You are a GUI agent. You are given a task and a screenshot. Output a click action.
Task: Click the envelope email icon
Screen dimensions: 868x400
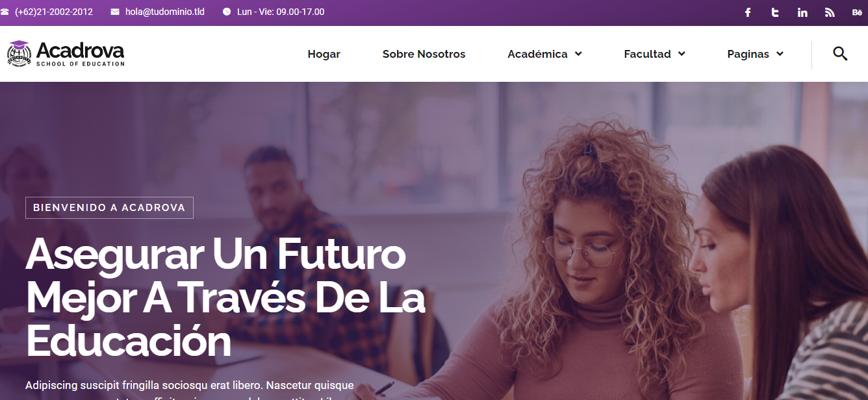115,12
